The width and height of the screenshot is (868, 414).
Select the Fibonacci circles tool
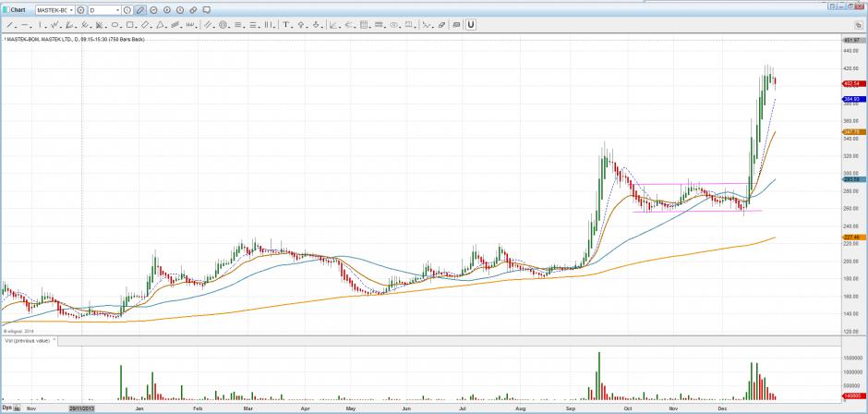(223, 25)
